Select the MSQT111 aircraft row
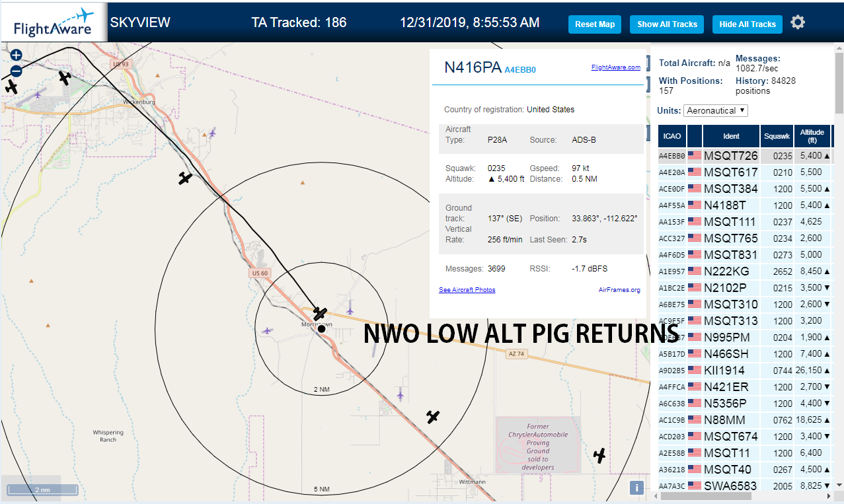Image resolution: width=844 pixels, height=504 pixels. click(745, 222)
